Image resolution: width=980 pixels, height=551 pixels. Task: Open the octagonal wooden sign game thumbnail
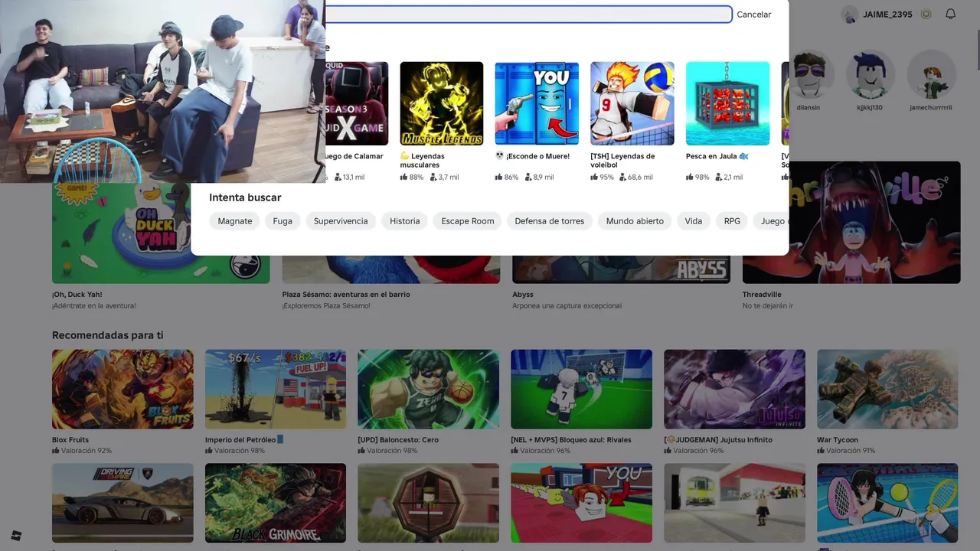(428, 503)
